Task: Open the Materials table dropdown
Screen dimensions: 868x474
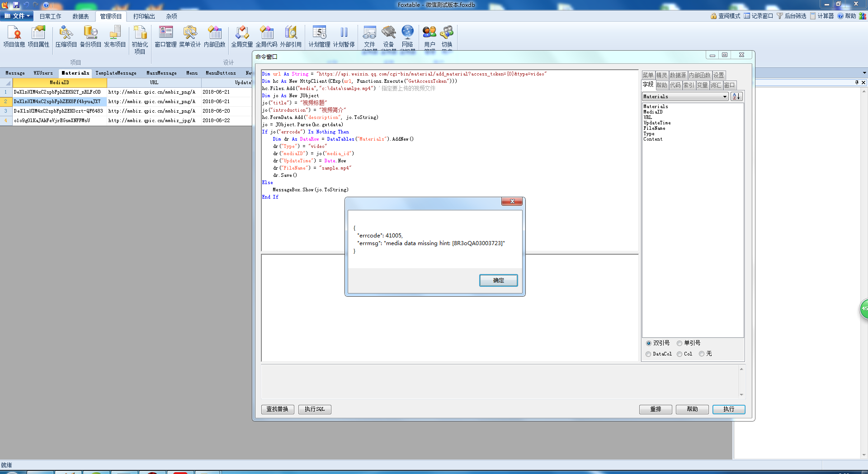Action: 725,96
